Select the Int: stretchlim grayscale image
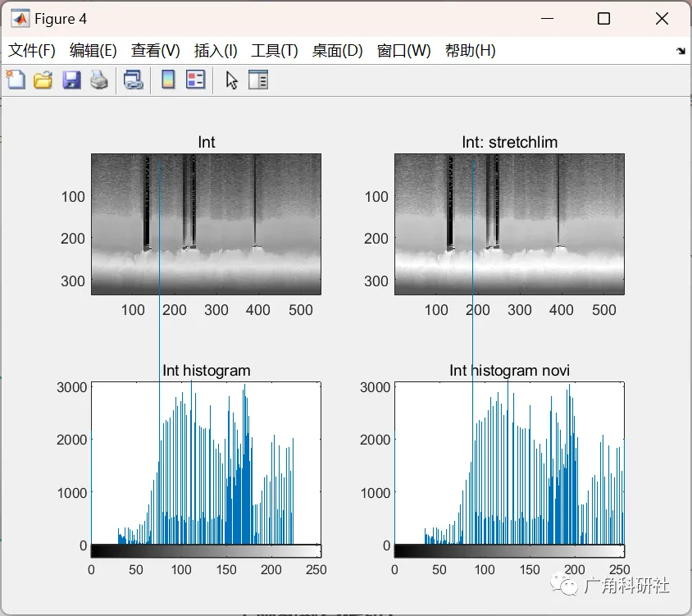This screenshot has height=616, width=692. 509,224
